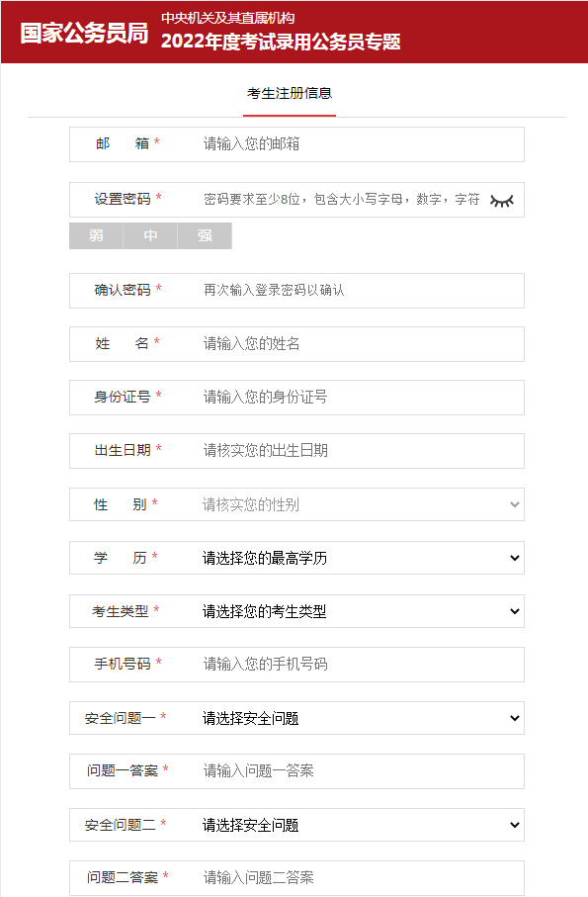Viewport: 588px width, 897px height.
Task: Click the 中 password strength indicator
Action: [150, 235]
